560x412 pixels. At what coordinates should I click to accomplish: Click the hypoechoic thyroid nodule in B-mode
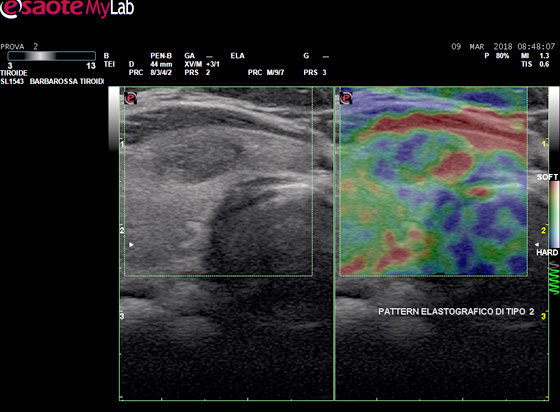[x=196, y=157]
